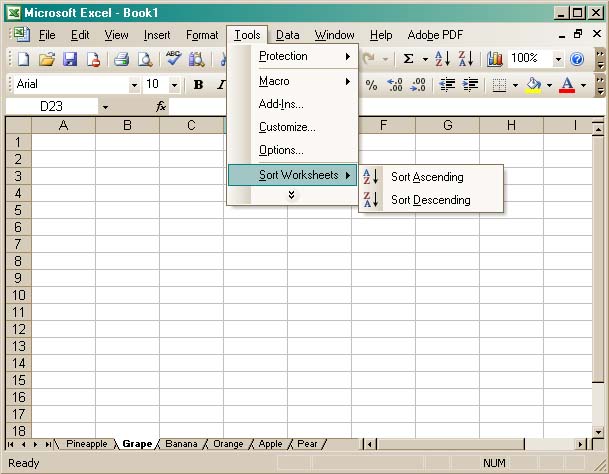Viewport: 609px width, 474px height.
Task: Open Fill Color dropdown arrow
Action: point(549,85)
